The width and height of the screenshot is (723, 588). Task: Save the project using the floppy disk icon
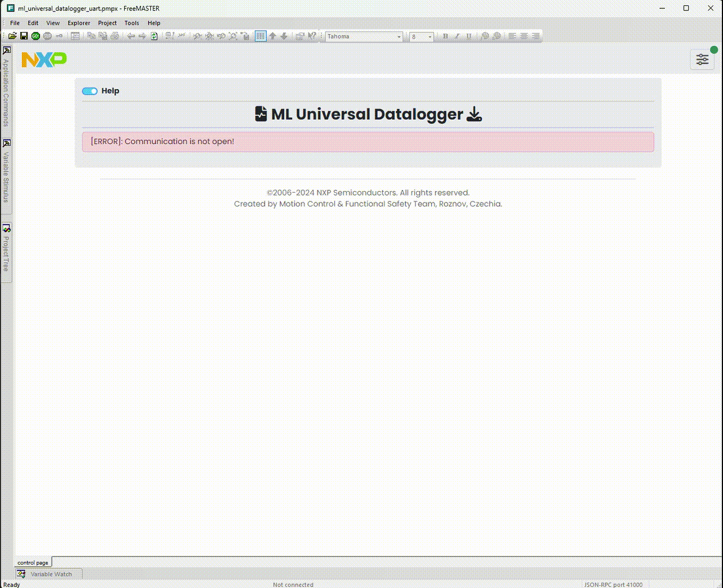point(24,36)
